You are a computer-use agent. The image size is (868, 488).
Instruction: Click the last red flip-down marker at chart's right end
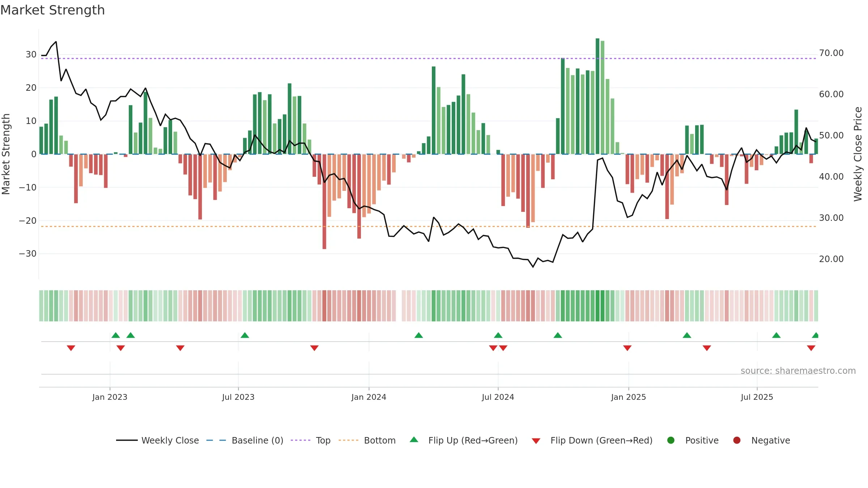tap(811, 348)
